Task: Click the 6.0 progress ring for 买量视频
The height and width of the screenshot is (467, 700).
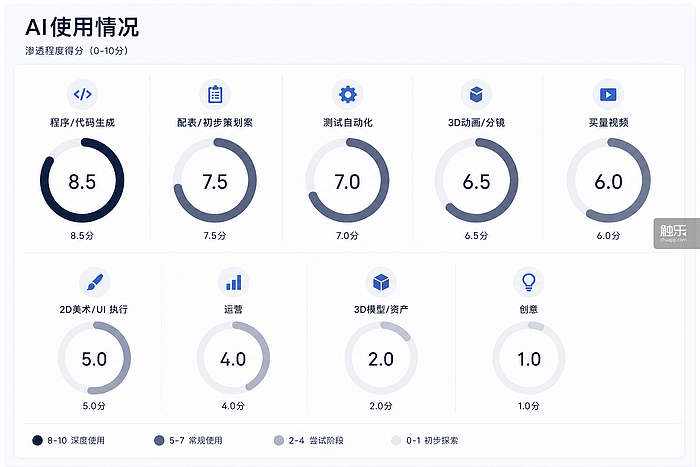Action: click(608, 180)
